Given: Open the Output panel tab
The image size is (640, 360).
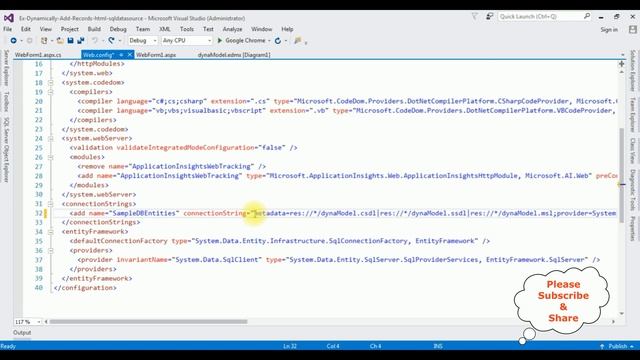Looking at the screenshot, I should (x=22, y=333).
